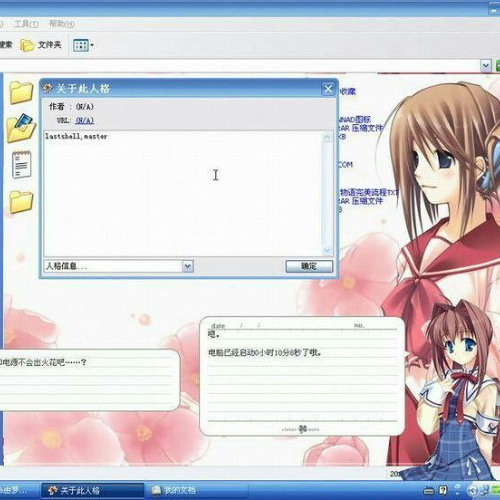The width and height of the screenshot is (500, 500).
Task: Select the notepad text file icon
Action: click(x=22, y=165)
